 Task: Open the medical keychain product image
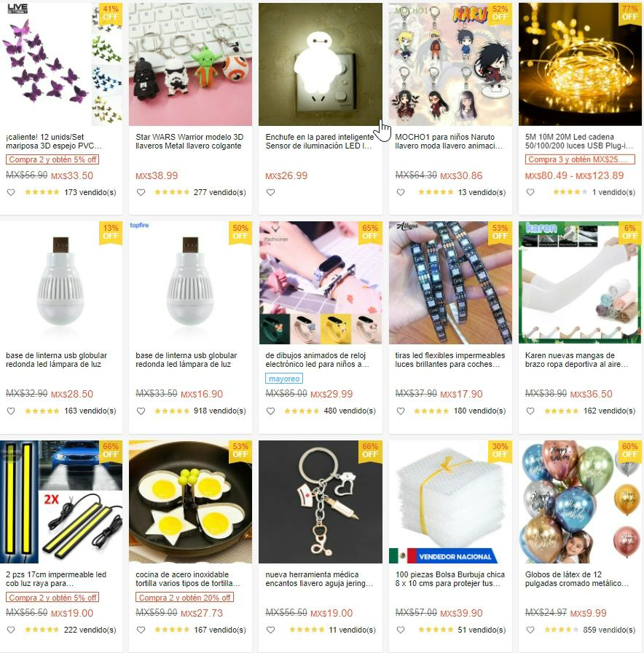point(320,502)
